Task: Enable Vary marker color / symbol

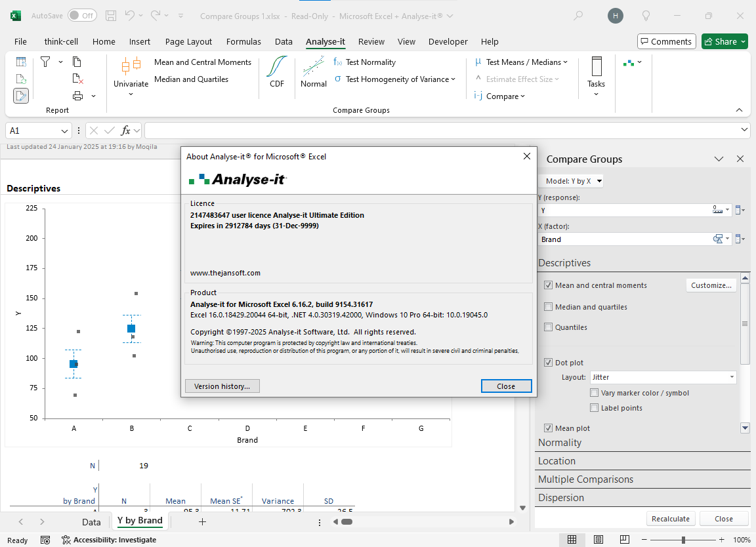Action: pos(595,392)
